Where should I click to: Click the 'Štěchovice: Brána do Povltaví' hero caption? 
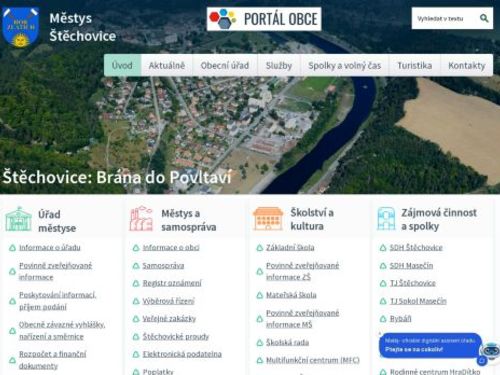pos(117,177)
